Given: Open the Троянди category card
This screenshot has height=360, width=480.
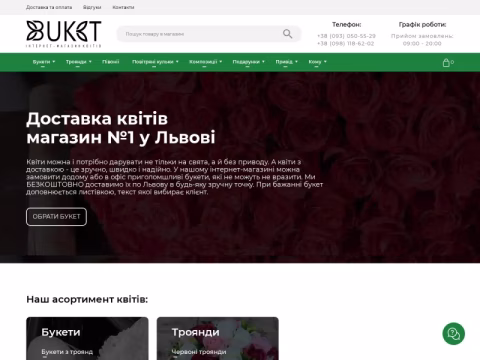Looking at the screenshot, I should click(218, 338).
